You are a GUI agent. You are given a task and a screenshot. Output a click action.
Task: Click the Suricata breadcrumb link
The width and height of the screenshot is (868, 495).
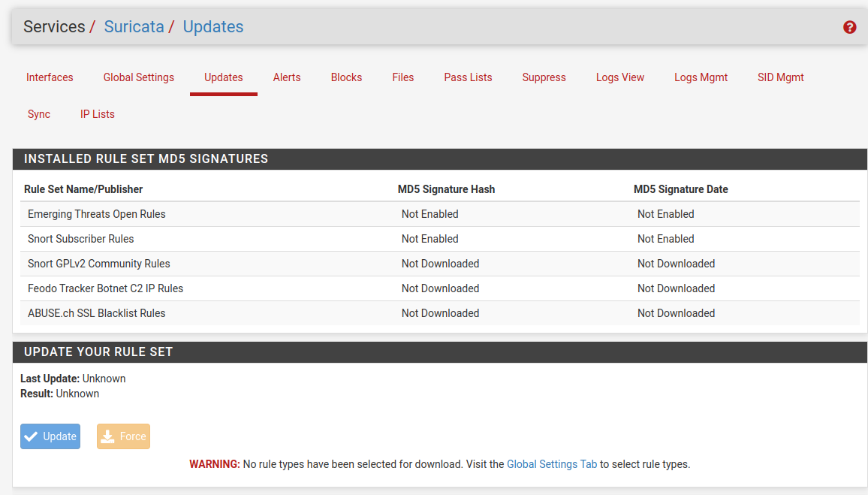(x=134, y=27)
